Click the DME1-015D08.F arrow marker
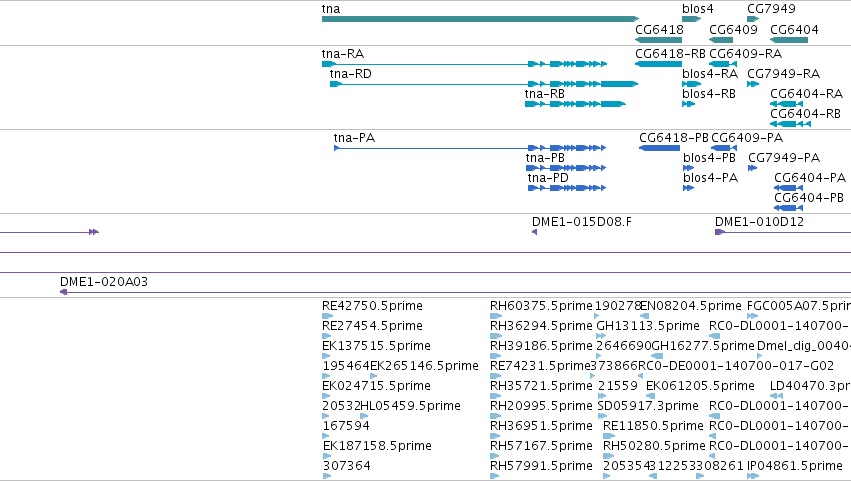This screenshot has width=851, height=481. tap(534, 232)
